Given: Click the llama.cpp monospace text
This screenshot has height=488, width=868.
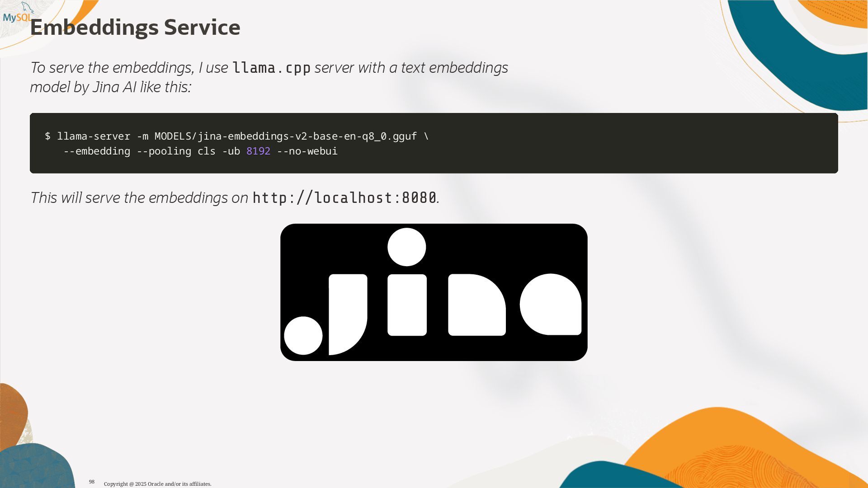Looking at the screenshot, I should pyautogui.click(x=271, y=68).
